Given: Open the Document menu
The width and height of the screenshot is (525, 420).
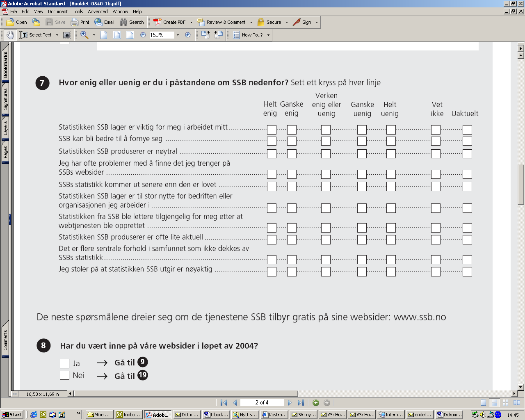Looking at the screenshot, I should pyautogui.click(x=58, y=11).
